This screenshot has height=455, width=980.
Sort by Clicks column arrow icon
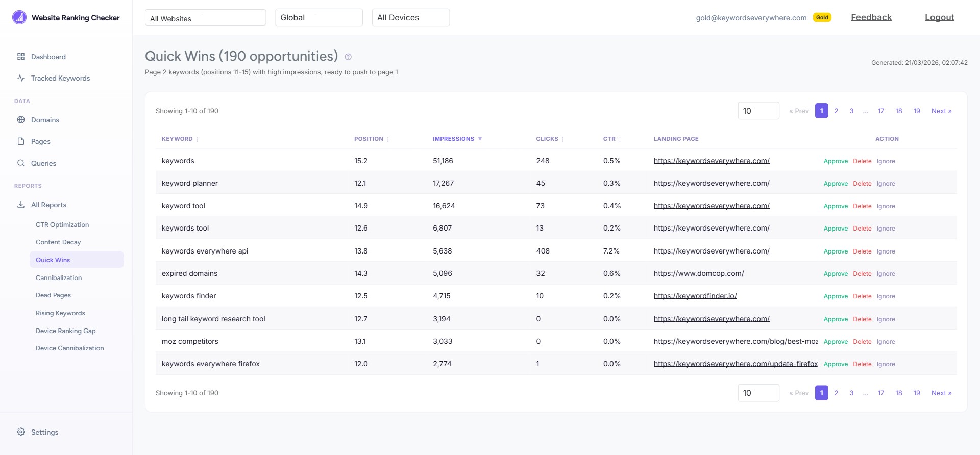click(562, 139)
